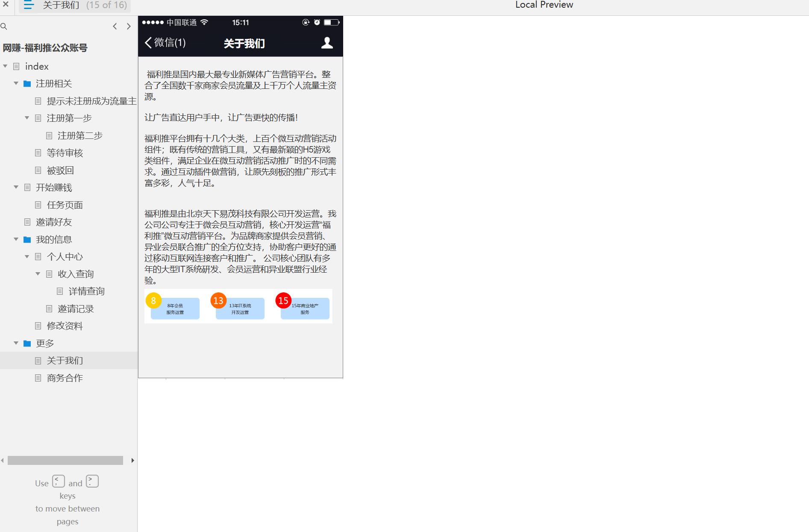Screen dimensions: 809x532
Task: Select the 更多 folder
Action: (45, 343)
